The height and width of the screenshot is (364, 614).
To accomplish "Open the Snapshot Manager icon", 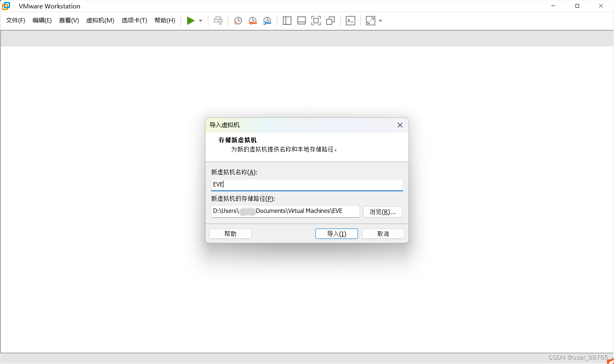I will pyautogui.click(x=267, y=21).
